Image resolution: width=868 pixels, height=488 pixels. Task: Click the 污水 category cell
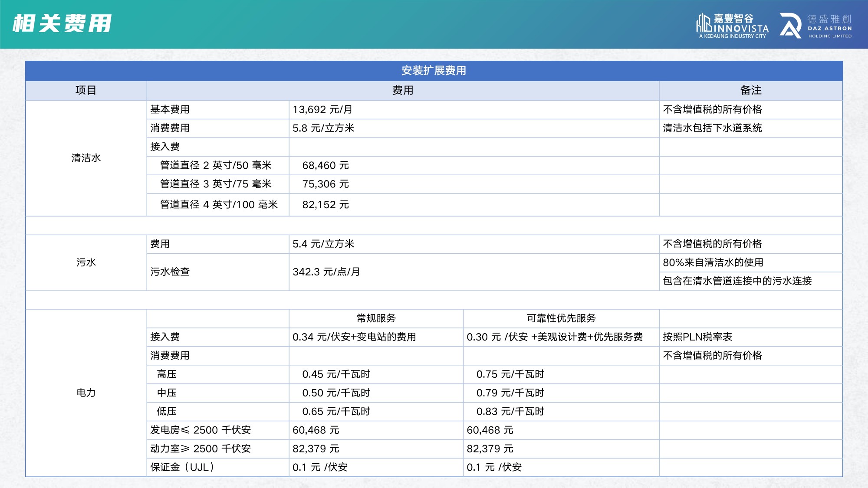pyautogui.click(x=86, y=262)
